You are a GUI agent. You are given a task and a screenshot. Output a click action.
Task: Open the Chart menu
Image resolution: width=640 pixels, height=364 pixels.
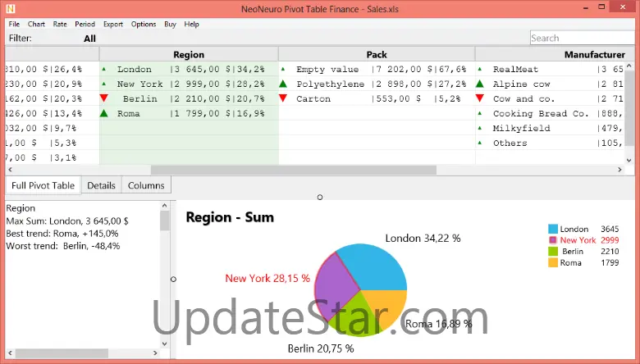pos(36,24)
